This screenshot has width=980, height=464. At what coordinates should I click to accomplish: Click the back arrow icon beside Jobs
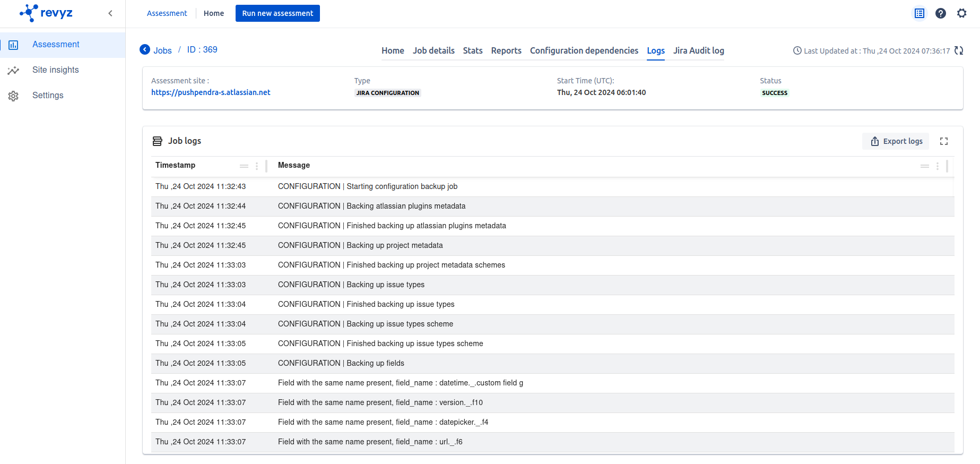point(145,49)
